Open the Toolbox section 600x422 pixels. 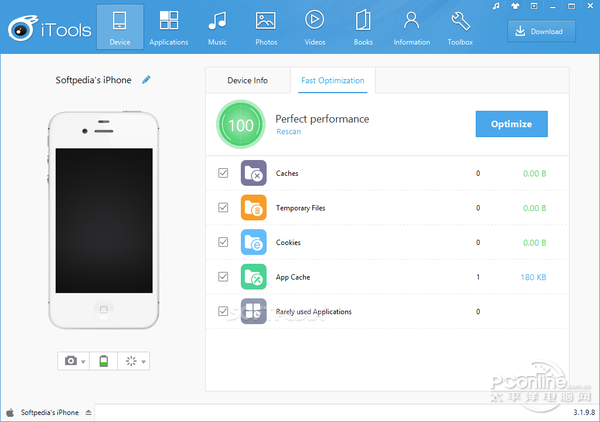pyautogui.click(x=460, y=29)
